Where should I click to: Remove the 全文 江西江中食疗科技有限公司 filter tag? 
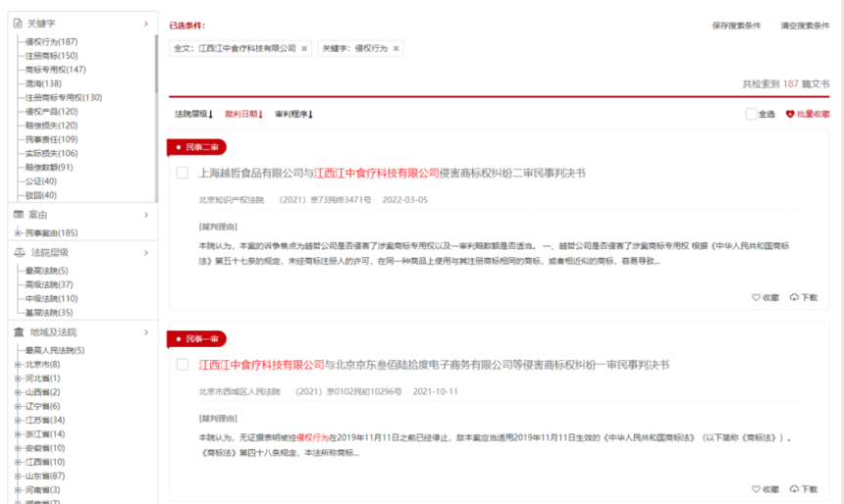click(304, 48)
